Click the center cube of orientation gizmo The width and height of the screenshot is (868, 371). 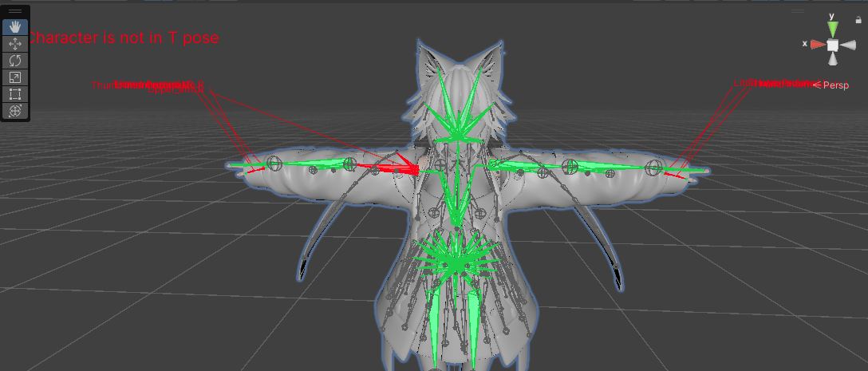(x=833, y=45)
